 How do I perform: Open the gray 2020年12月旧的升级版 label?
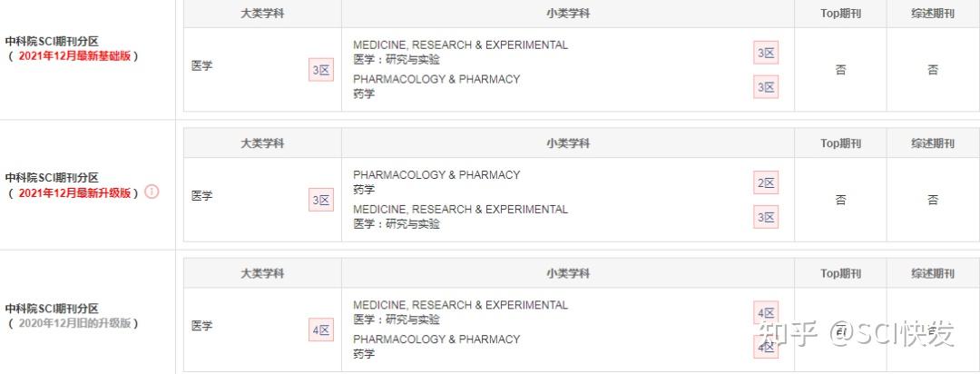[x=73, y=323]
